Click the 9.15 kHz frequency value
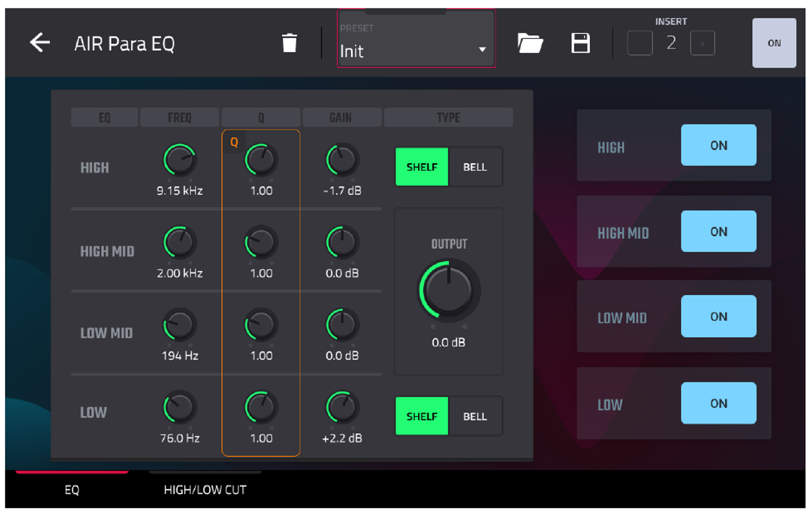Image resolution: width=812 pixels, height=516 pixels. pyautogui.click(x=180, y=191)
